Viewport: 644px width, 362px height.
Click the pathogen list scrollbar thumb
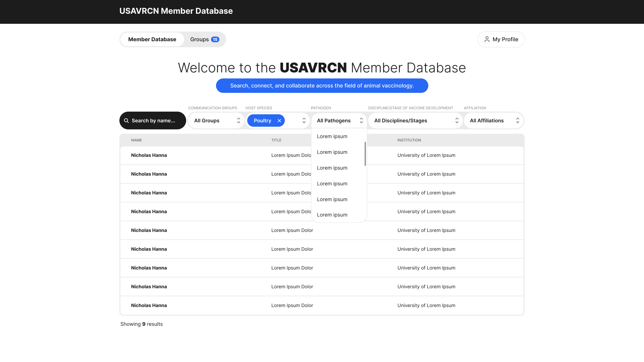365,154
